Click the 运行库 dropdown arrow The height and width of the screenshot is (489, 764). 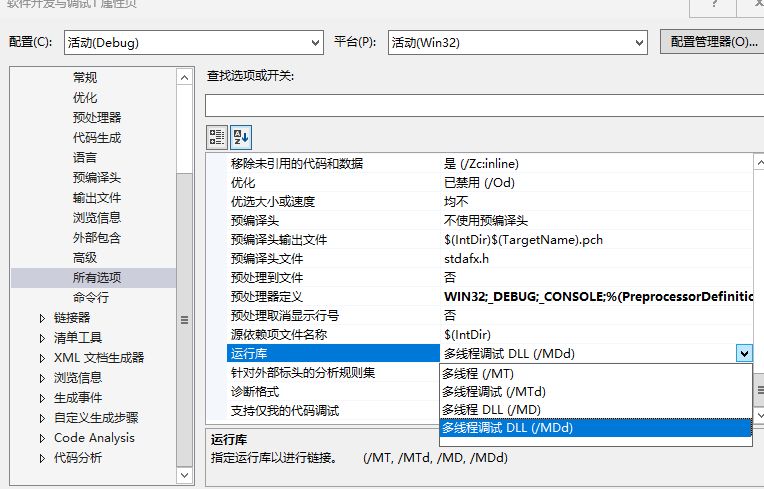click(743, 353)
